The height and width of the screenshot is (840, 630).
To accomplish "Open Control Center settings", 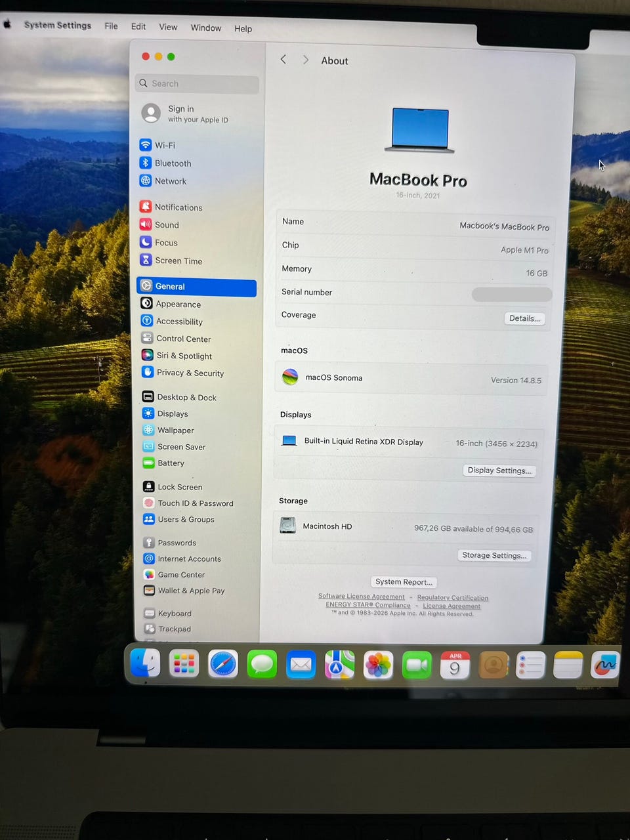I will pos(176,339).
